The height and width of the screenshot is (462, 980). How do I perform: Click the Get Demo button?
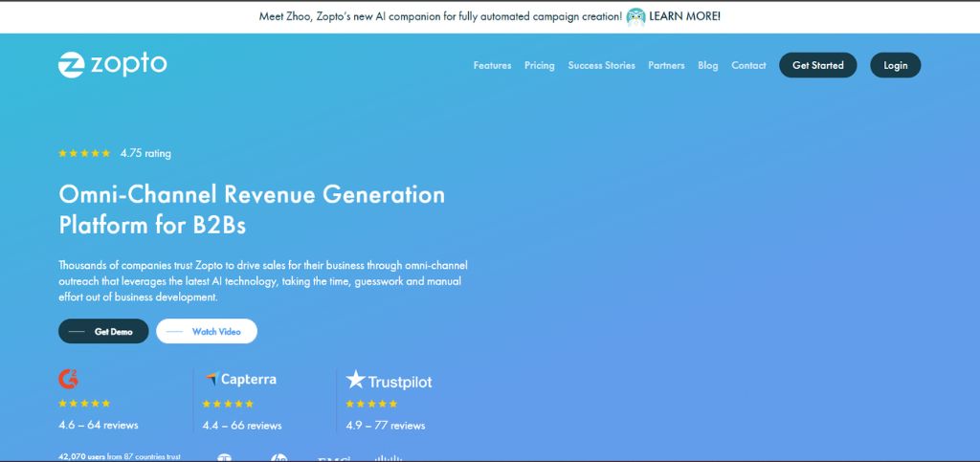[103, 332]
